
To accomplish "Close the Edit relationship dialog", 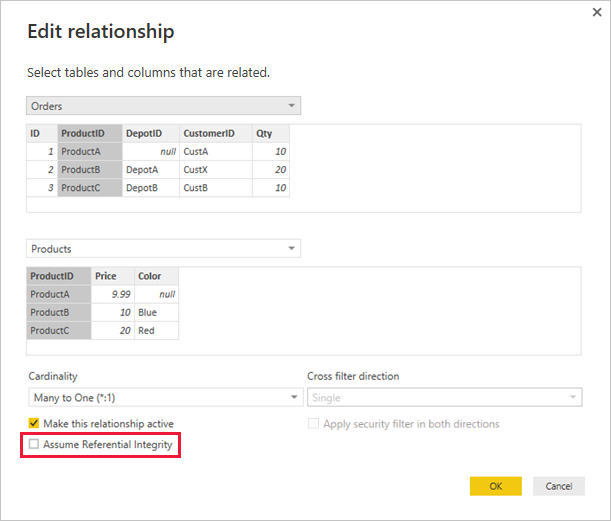I will pyautogui.click(x=597, y=12).
